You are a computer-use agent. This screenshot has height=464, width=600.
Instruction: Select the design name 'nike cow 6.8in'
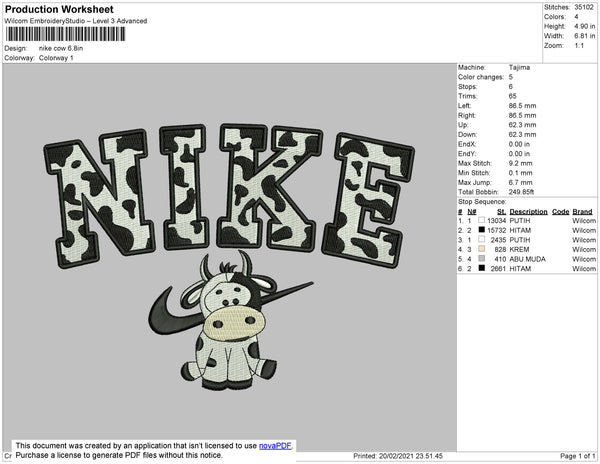click(61, 48)
